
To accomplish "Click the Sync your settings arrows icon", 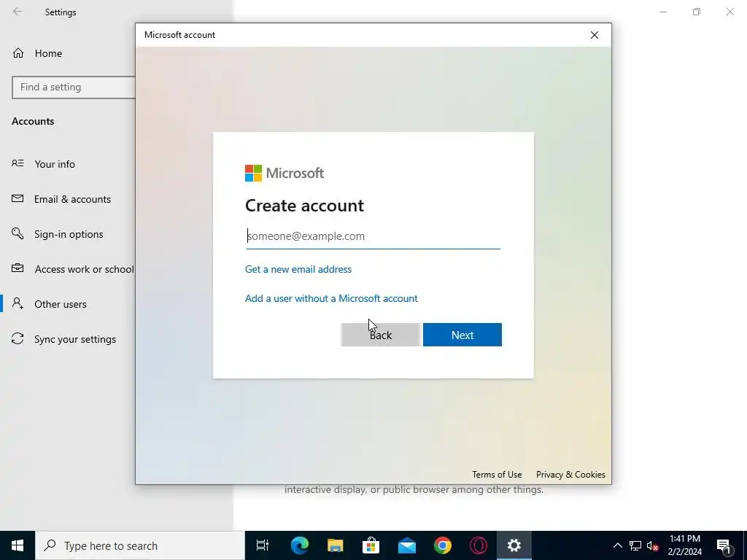I will [18, 338].
